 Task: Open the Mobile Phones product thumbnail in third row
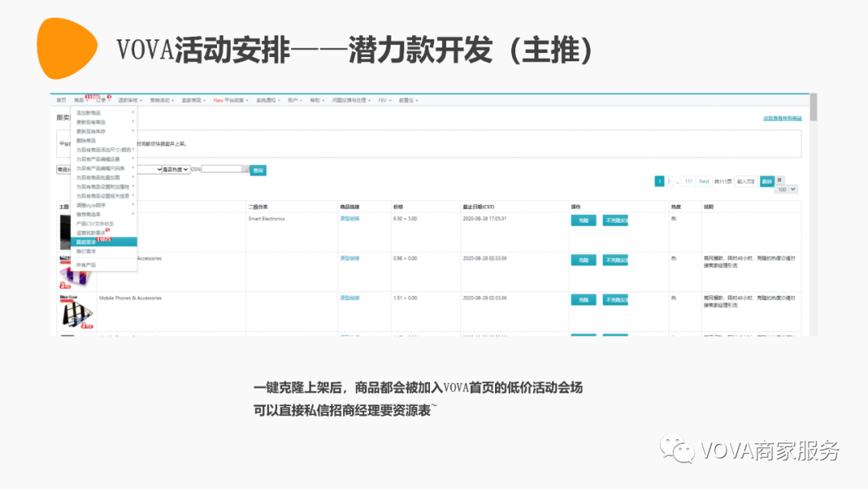pyautogui.click(x=75, y=312)
